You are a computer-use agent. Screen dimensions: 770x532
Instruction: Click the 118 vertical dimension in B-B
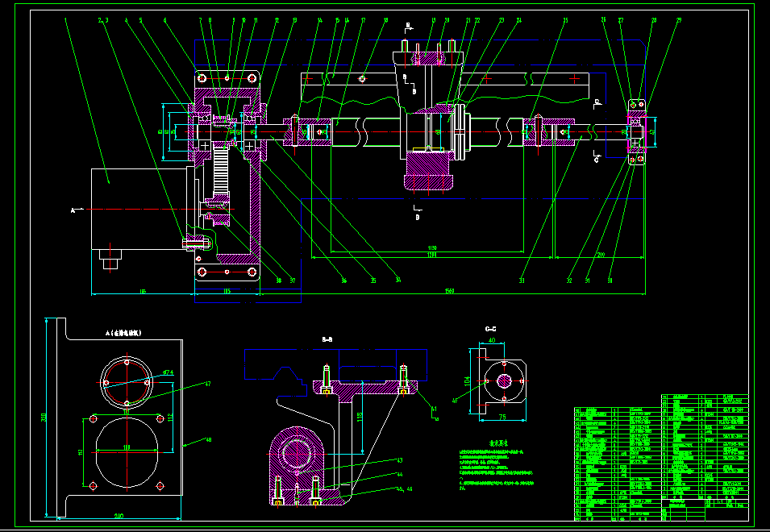360,417
